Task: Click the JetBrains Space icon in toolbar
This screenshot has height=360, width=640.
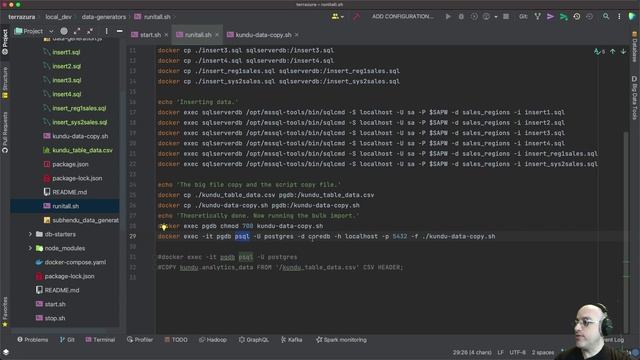Action: point(632,17)
